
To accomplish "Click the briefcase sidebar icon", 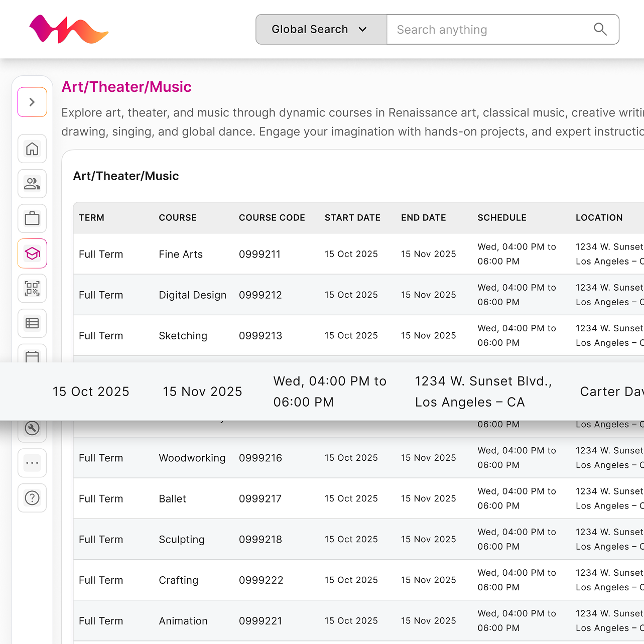I will point(32,219).
